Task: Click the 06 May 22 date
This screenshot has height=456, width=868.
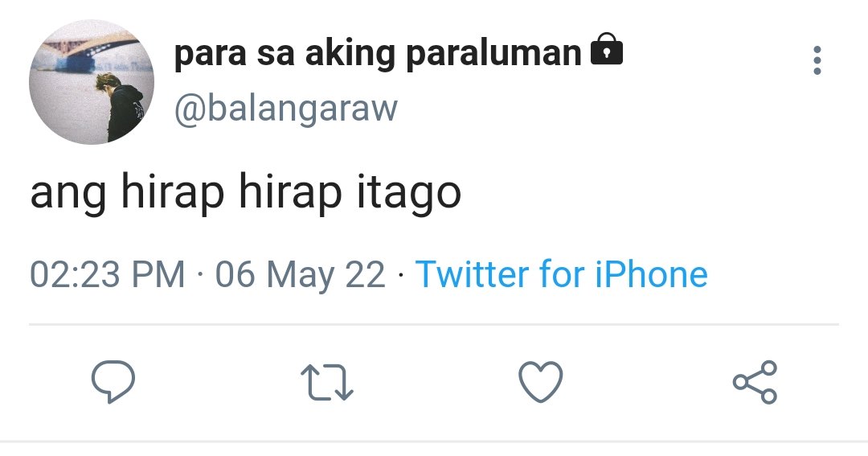Action: (x=300, y=275)
